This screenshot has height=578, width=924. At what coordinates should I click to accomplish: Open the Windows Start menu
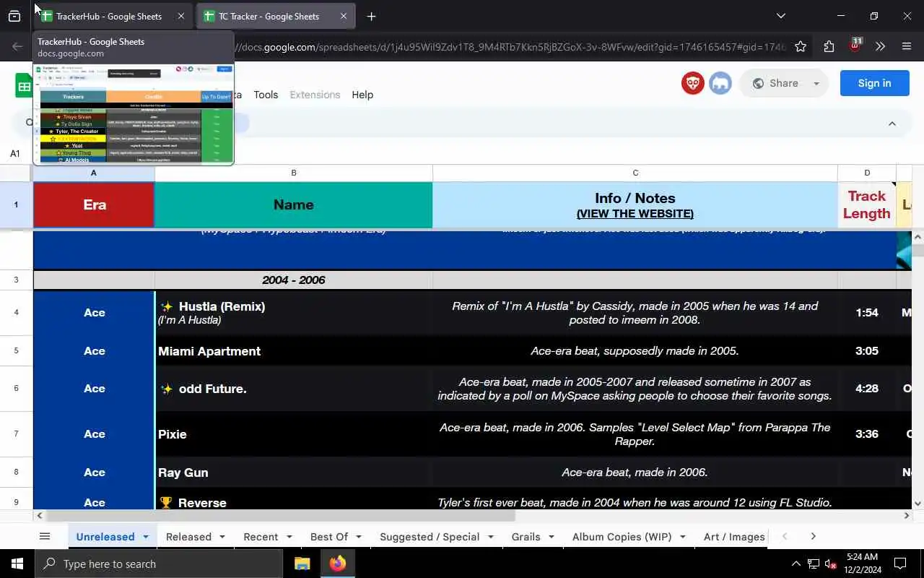coord(17,564)
